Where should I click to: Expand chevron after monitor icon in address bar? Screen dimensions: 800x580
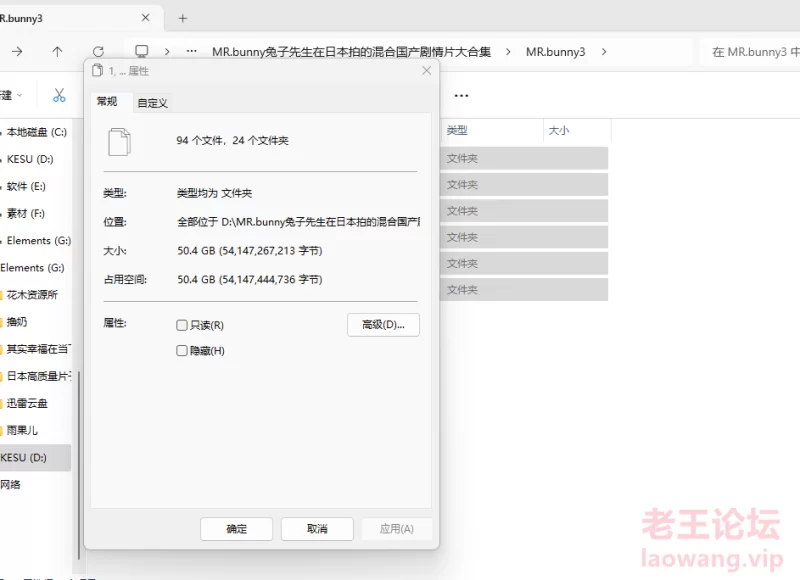[x=167, y=52]
